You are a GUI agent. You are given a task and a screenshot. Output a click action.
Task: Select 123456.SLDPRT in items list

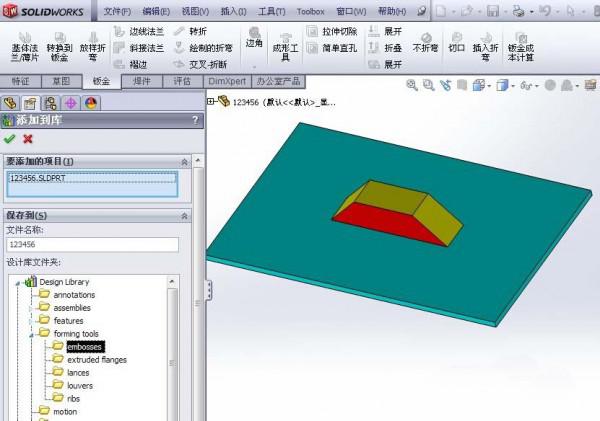point(92,178)
